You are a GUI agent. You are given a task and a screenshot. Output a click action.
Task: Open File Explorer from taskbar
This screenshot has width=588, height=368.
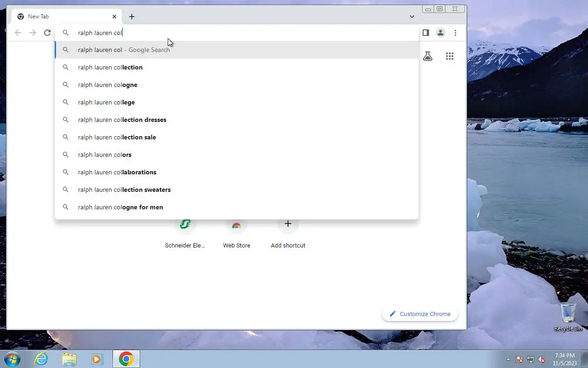(x=69, y=359)
